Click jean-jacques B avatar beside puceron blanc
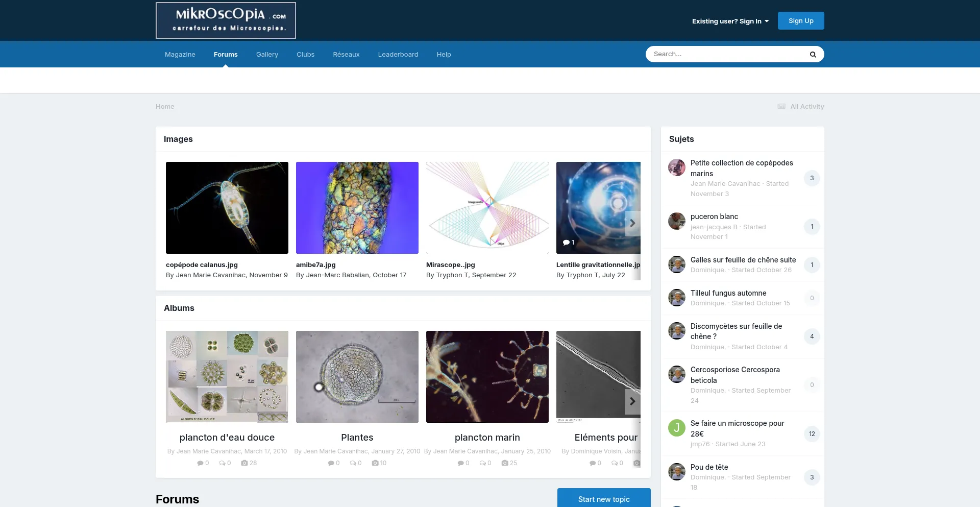This screenshot has width=980, height=507. coord(677,221)
